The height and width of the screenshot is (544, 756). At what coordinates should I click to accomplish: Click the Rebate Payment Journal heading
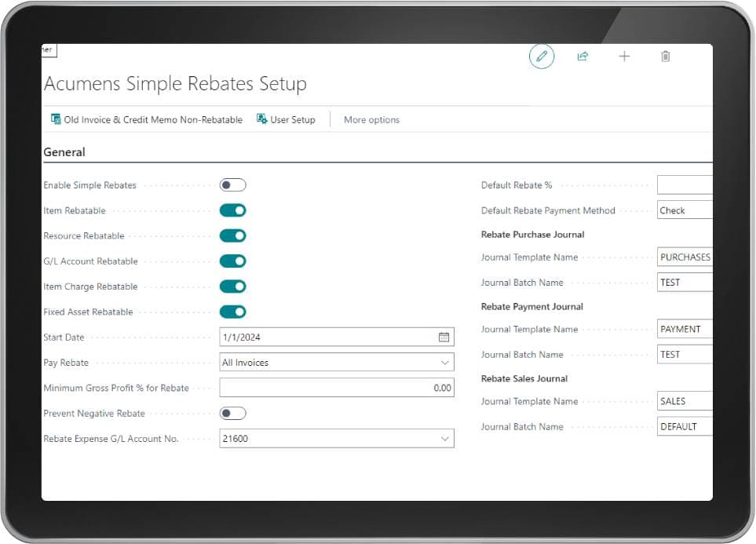[531, 307]
